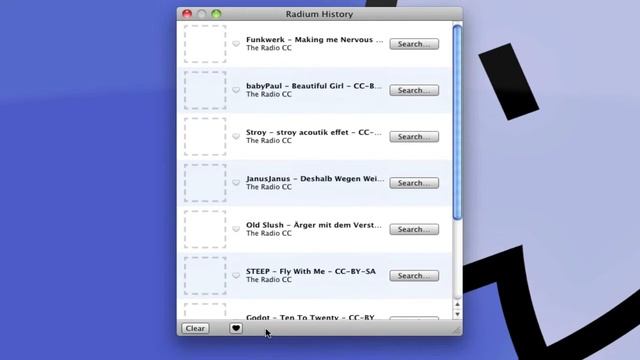
Task: Favorite STEEP Fly With Me track
Action: [x=236, y=276]
